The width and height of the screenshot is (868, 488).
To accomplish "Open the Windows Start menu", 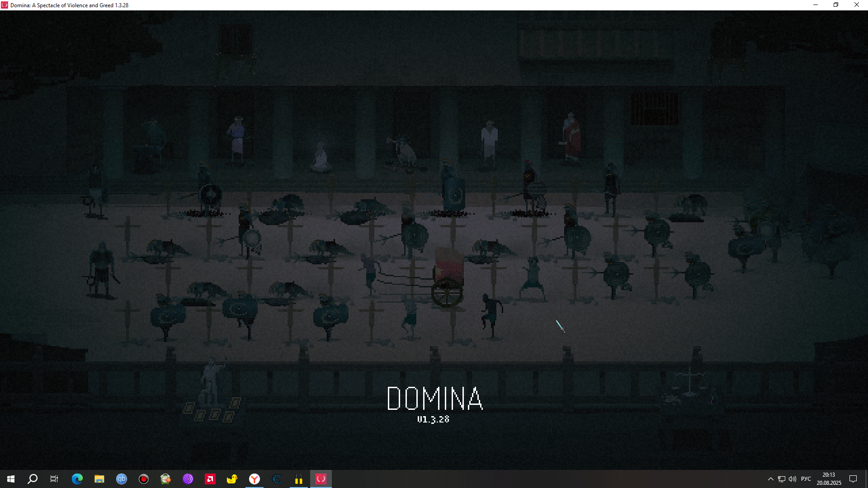I will [x=11, y=479].
